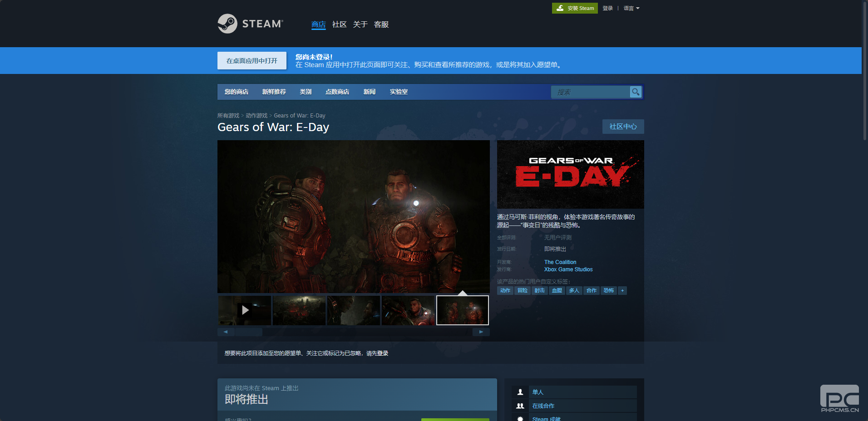Click the Gears of War E-Day capsule image
This screenshot has width=868, height=421.
pyautogui.click(x=571, y=174)
